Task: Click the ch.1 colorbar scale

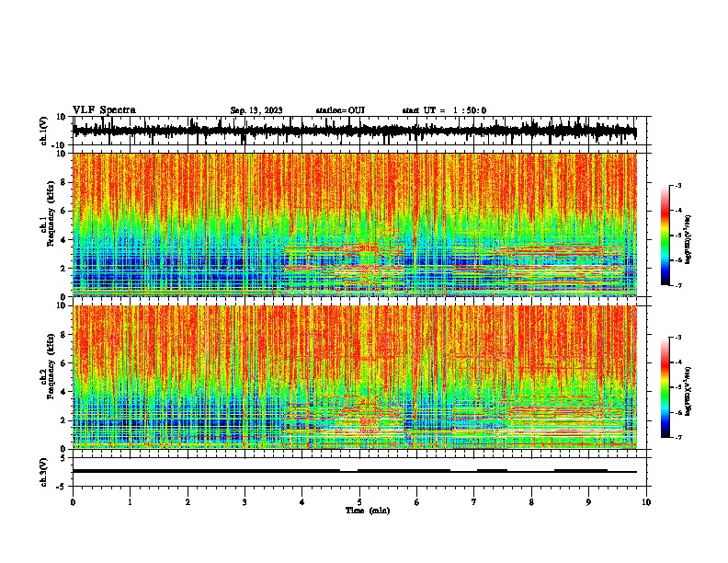Action: 665,236
